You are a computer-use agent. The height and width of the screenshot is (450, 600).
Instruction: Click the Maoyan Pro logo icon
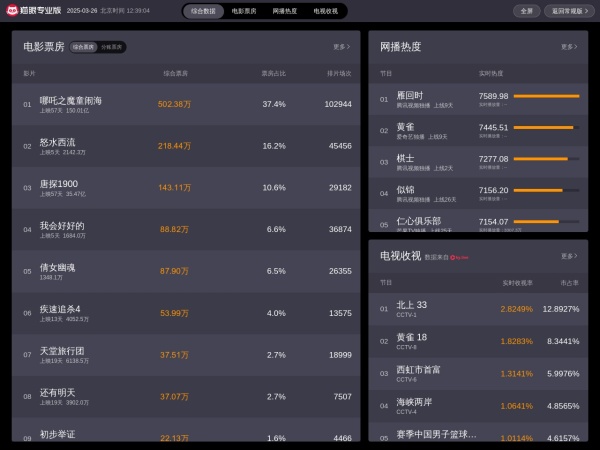[x=12, y=11]
